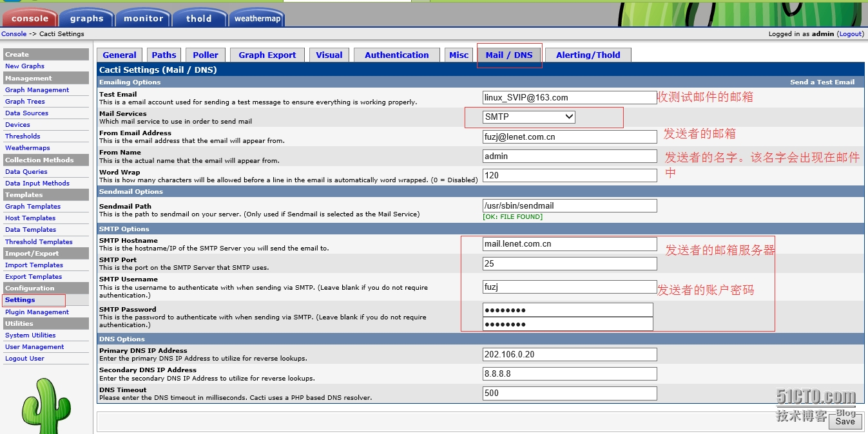Save the settings with the Save button

pos(845,421)
